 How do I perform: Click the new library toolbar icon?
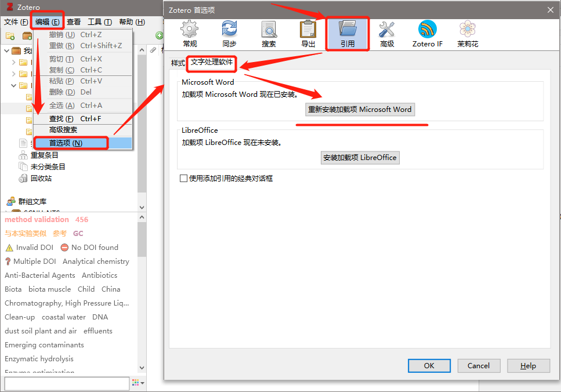[x=27, y=35]
